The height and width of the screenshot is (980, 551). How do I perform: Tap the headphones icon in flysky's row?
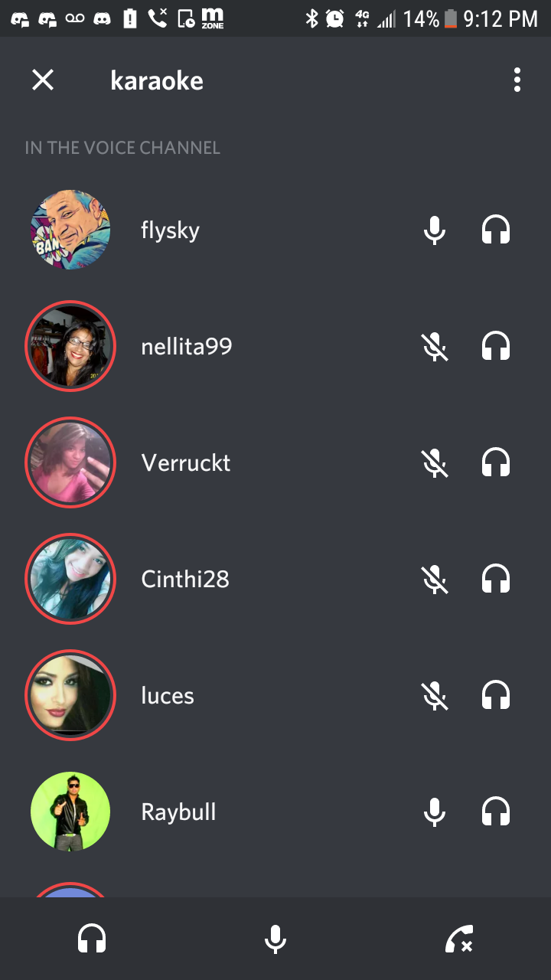tap(496, 230)
